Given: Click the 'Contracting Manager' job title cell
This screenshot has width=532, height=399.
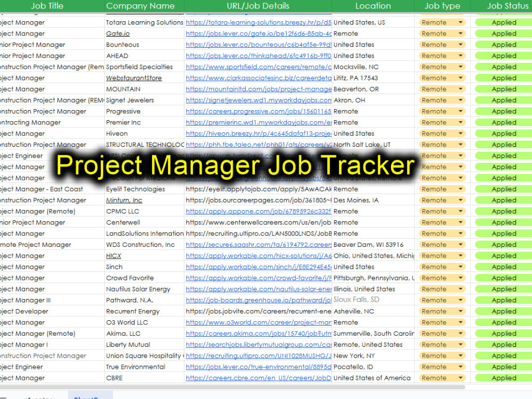Looking at the screenshot, I should [52, 122].
